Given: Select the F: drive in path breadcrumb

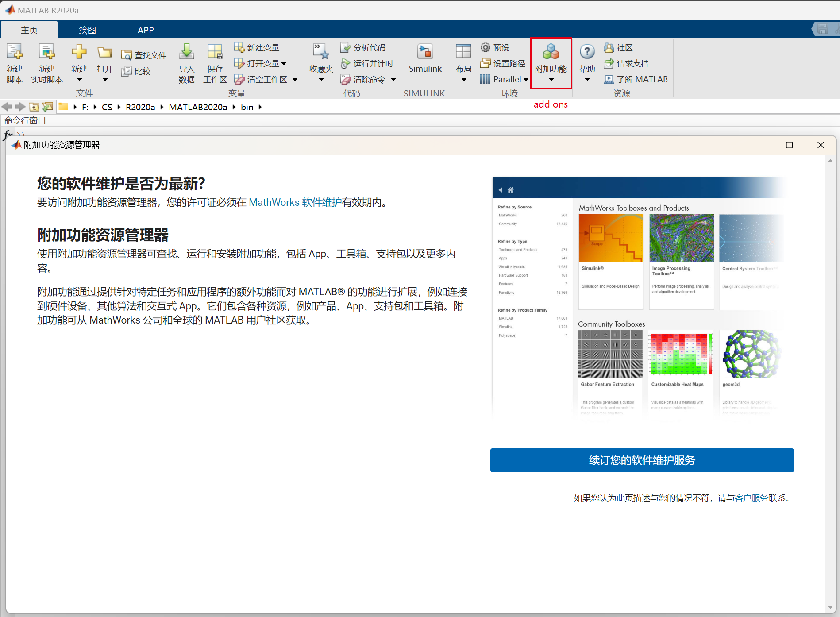Looking at the screenshot, I should click(85, 107).
